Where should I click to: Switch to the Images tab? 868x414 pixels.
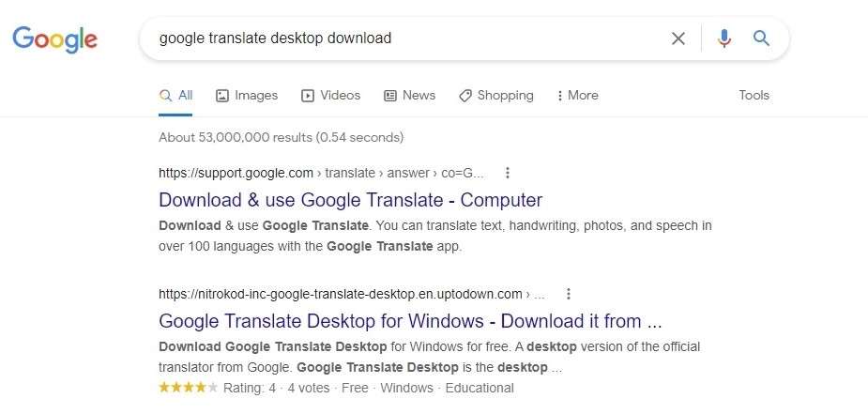(247, 95)
